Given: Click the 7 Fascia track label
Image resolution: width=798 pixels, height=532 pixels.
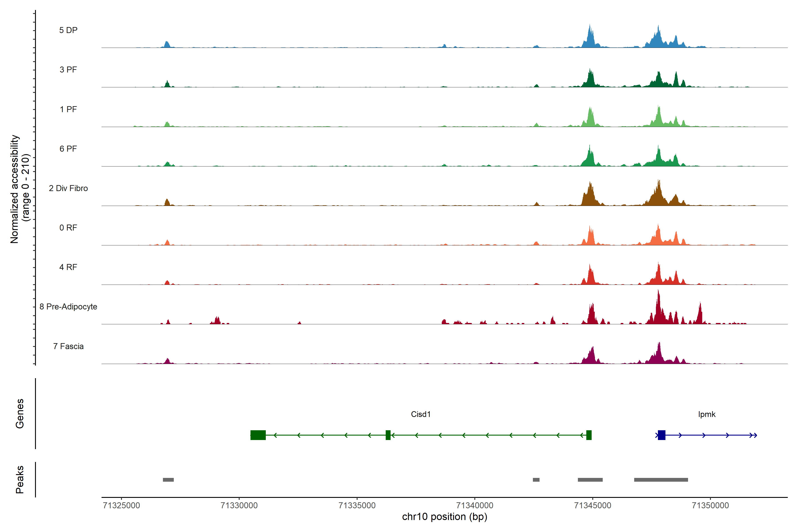Looking at the screenshot, I should click(x=68, y=346).
